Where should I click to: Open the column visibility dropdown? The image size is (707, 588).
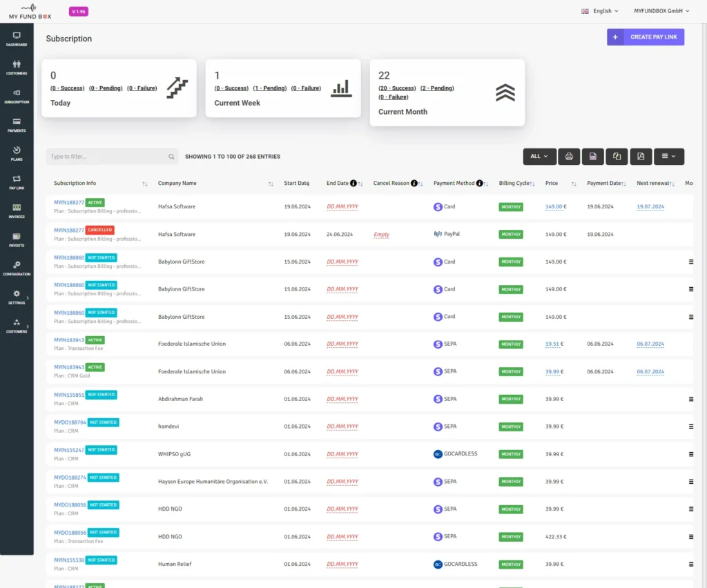coord(668,157)
